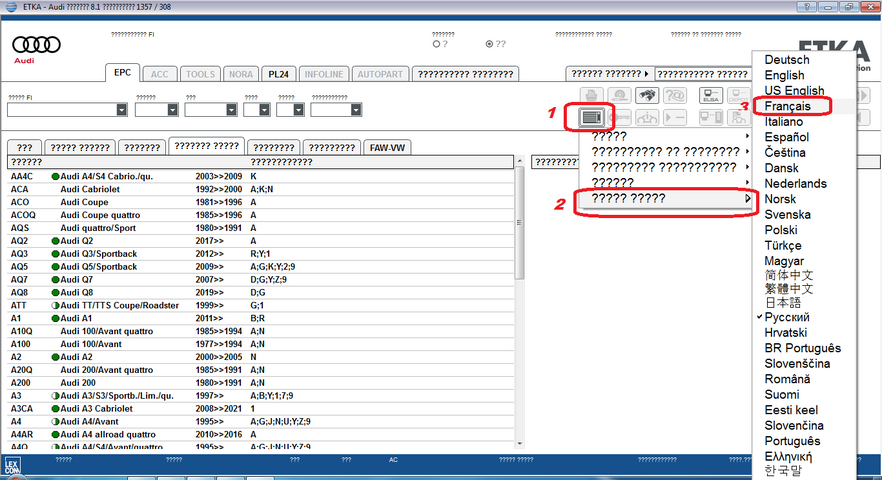Select the 'Audi Coupe quattro' row

(260, 215)
